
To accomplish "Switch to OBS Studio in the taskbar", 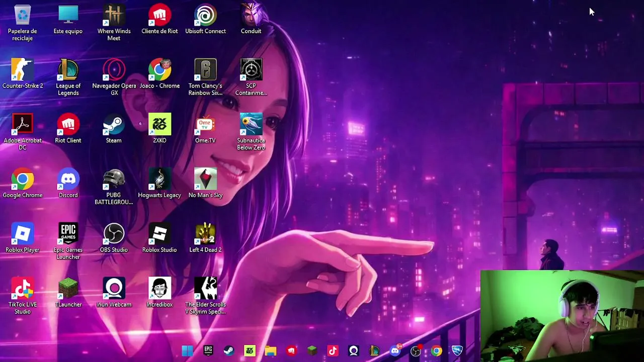I will pyautogui.click(x=416, y=351).
